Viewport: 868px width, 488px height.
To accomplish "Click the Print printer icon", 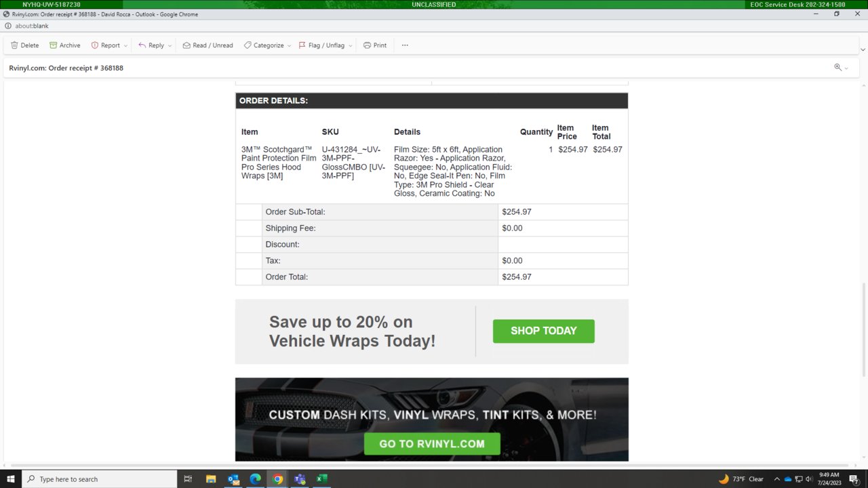I will [x=367, y=45].
